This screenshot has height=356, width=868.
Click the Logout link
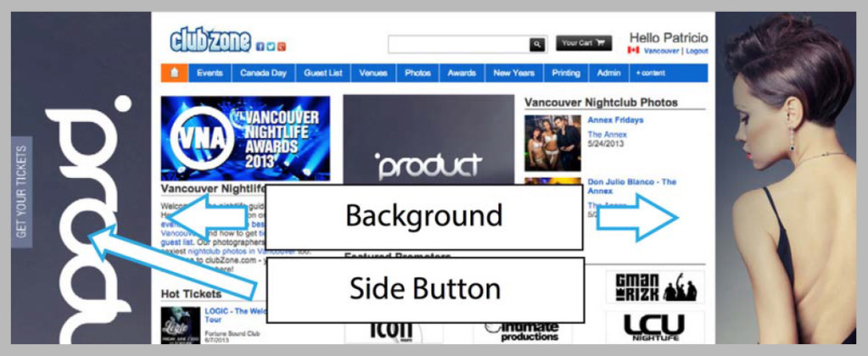pyautogui.click(x=697, y=51)
